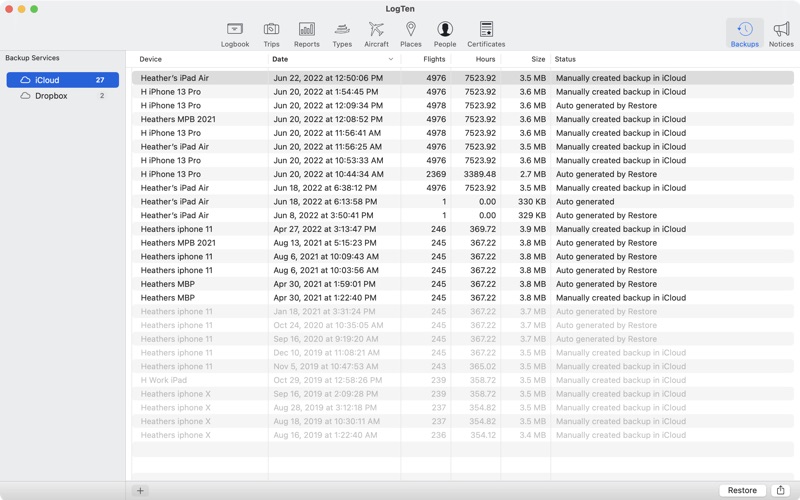
Task: Sort by Flights column header
Action: click(426, 59)
